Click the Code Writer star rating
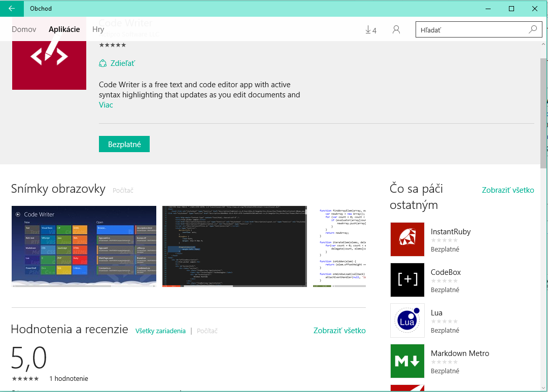The height and width of the screenshot is (392, 548). coord(113,45)
